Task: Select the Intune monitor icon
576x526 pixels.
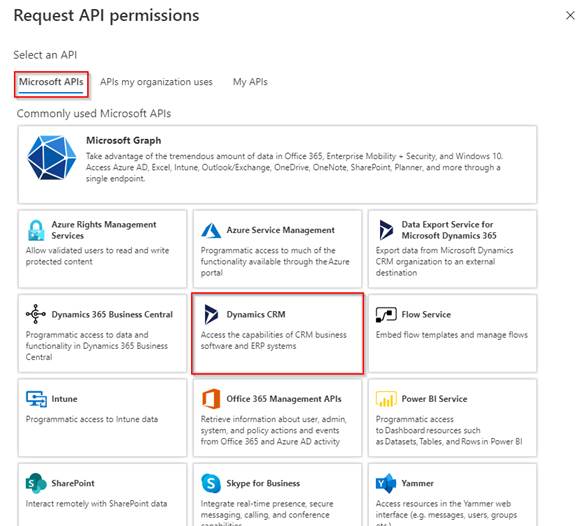Action: [x=36, y=399]
